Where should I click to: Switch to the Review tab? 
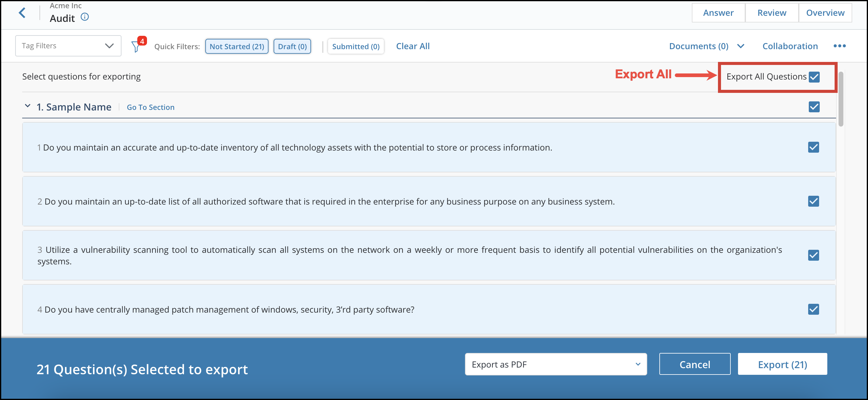pos(772,13)
